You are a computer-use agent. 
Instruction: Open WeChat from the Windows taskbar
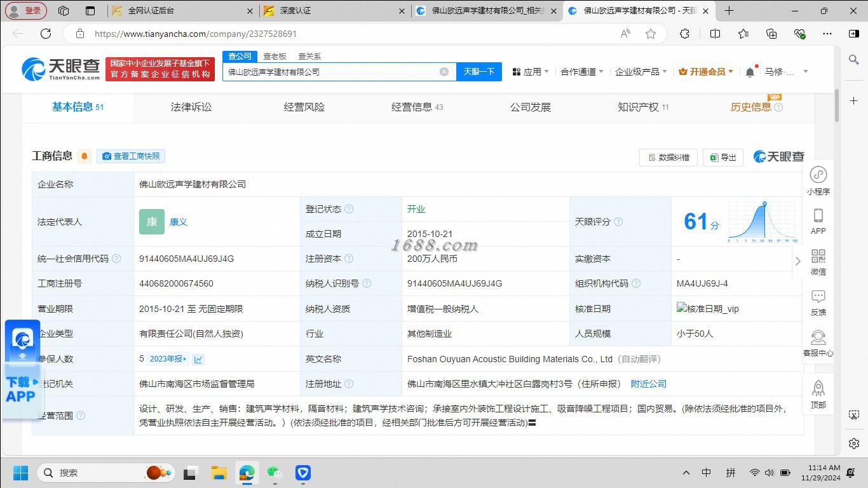[275, 473]
